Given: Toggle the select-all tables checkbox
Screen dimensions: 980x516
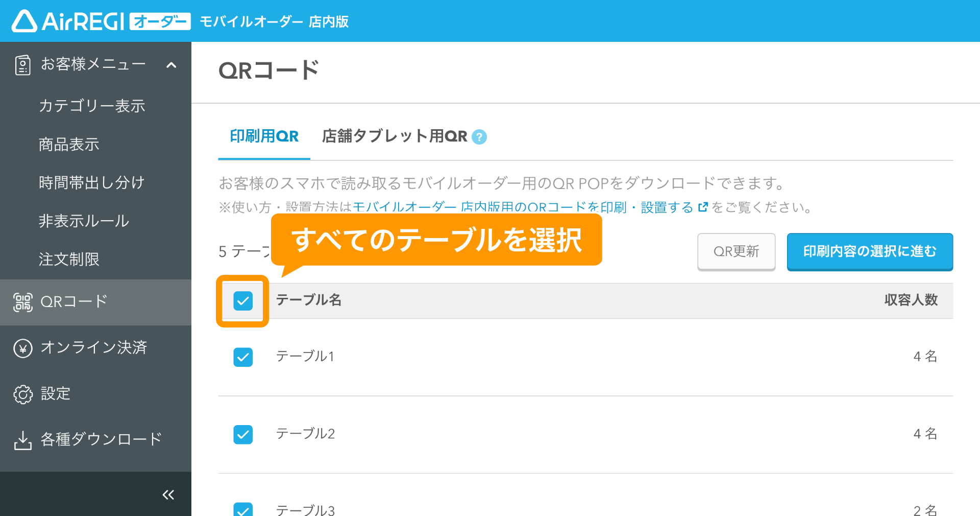Looking at the screenshot, I should coord(243,301).
